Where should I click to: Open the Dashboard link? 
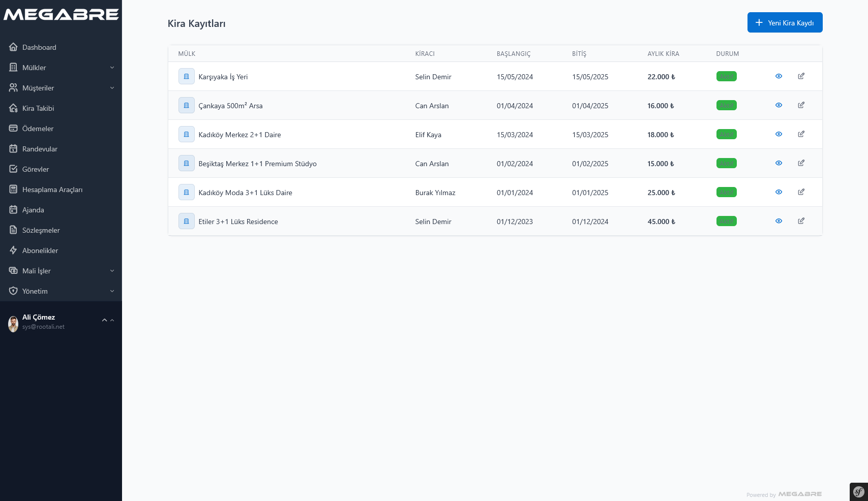pos(39,47)
